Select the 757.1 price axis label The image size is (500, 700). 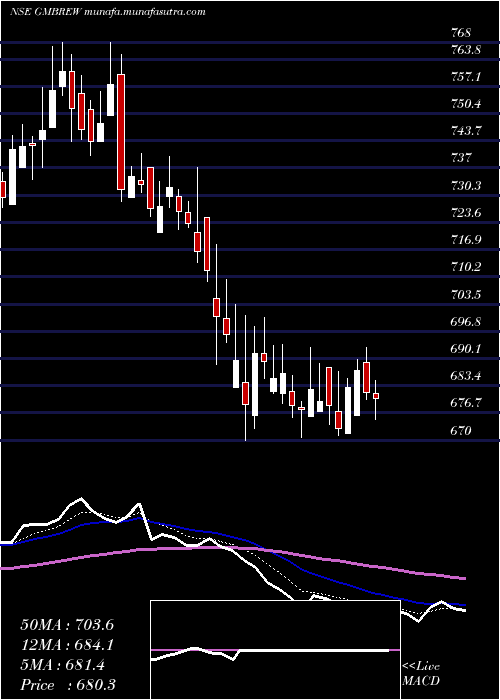pos(466,77)
